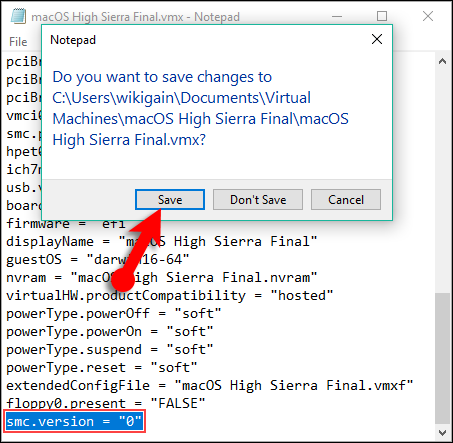Screen dimensions: 453x443
Task: Click the powerType.powerOff = "soft" line
Action: coord(114,313)
